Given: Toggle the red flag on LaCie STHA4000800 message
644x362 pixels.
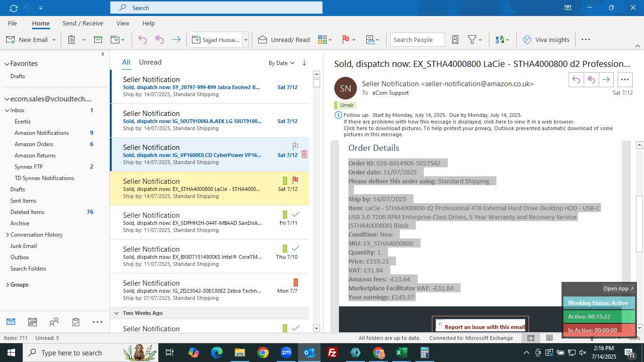Looking at the screenshot, I should coord(295,180).
